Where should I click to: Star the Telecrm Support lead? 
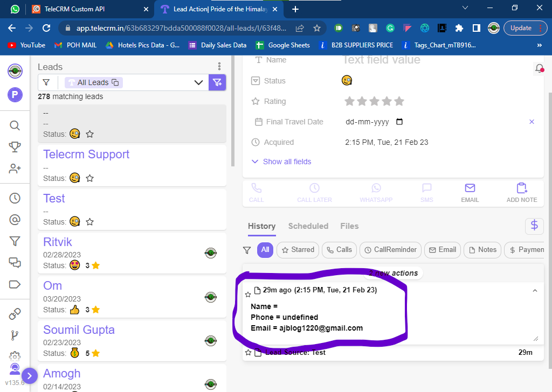90,178
